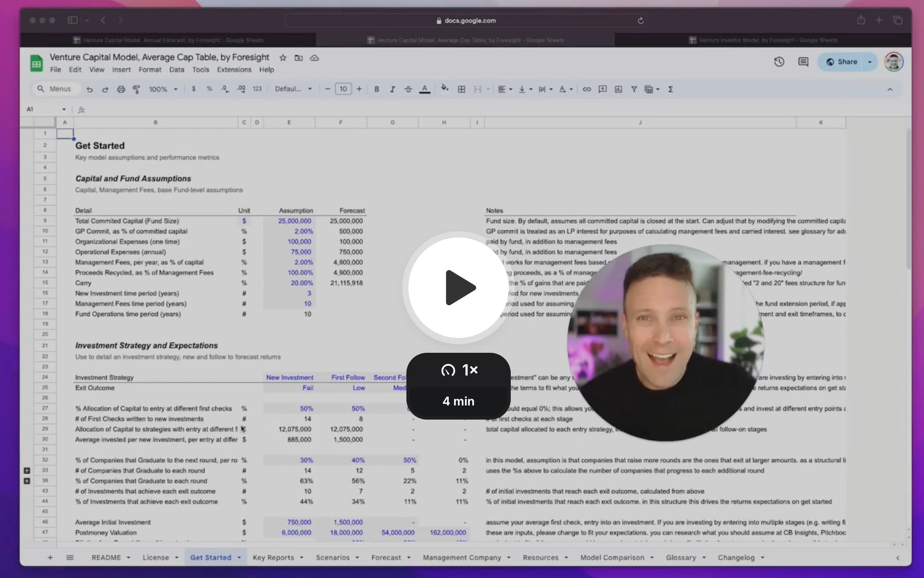Change the 1x playback speed
This screenshot has height=578, width=924.
(459, 370)
